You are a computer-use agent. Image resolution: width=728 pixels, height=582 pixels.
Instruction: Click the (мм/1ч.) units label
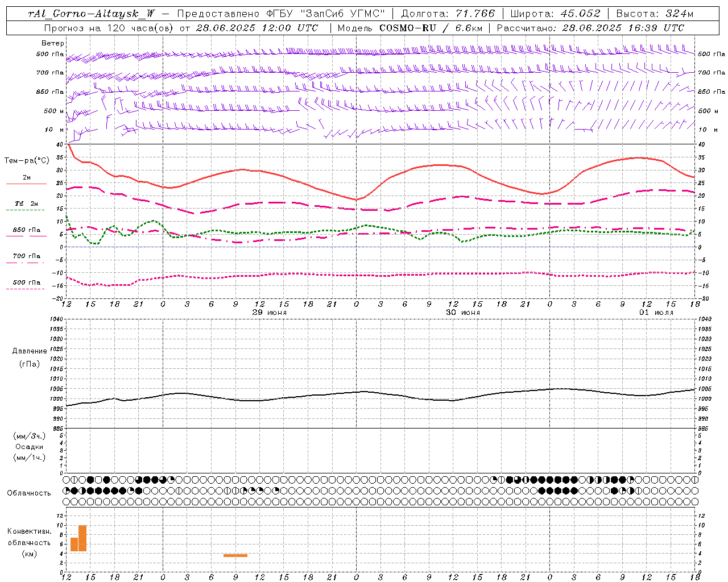click(30, 458)
